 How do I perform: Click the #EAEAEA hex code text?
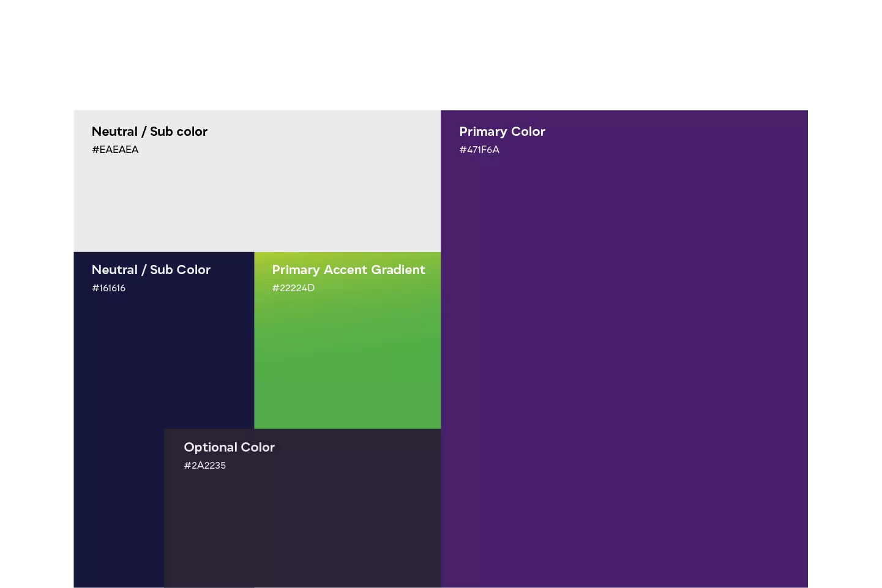point(115,150)
